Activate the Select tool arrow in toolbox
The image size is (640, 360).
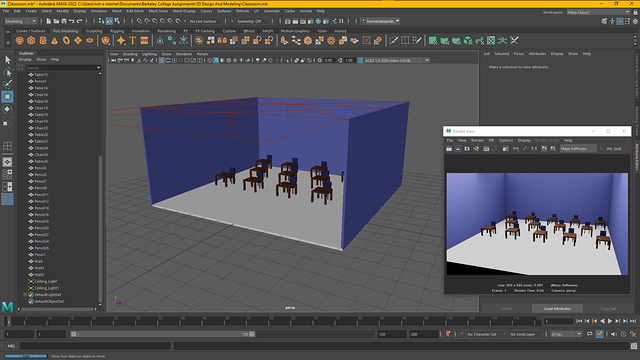click(x=7, y=60)
